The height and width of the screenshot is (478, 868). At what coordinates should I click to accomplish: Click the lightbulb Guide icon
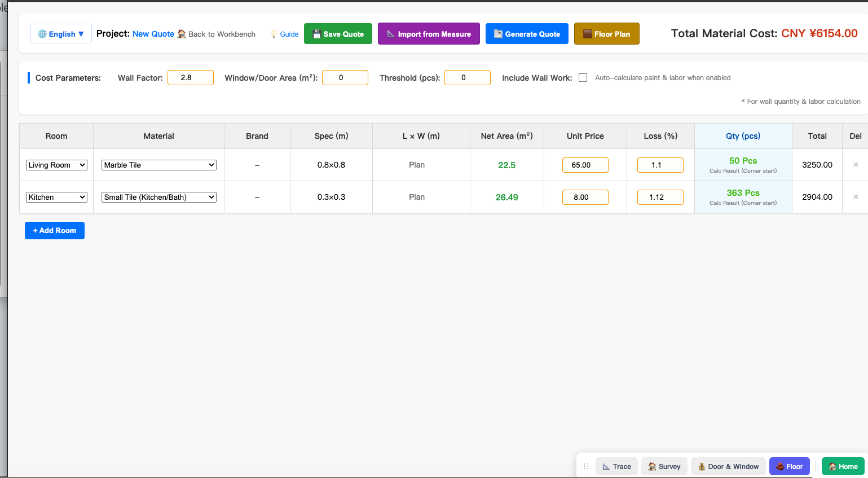click(x=274, y=34)
